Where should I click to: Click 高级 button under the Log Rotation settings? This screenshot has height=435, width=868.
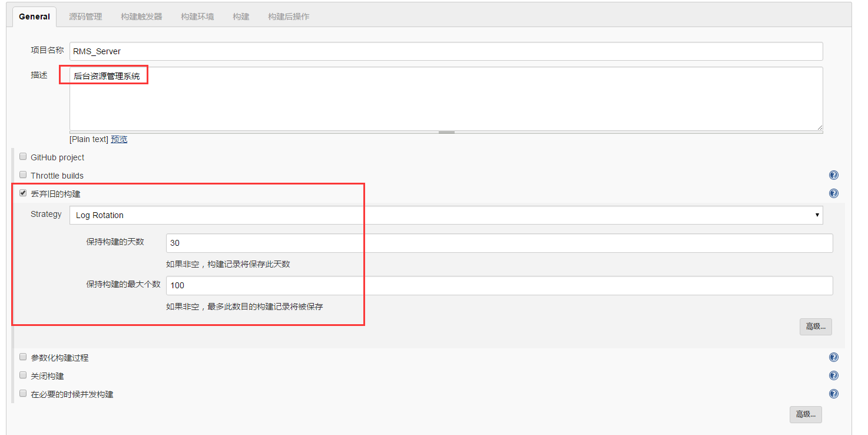coord(816,327)
